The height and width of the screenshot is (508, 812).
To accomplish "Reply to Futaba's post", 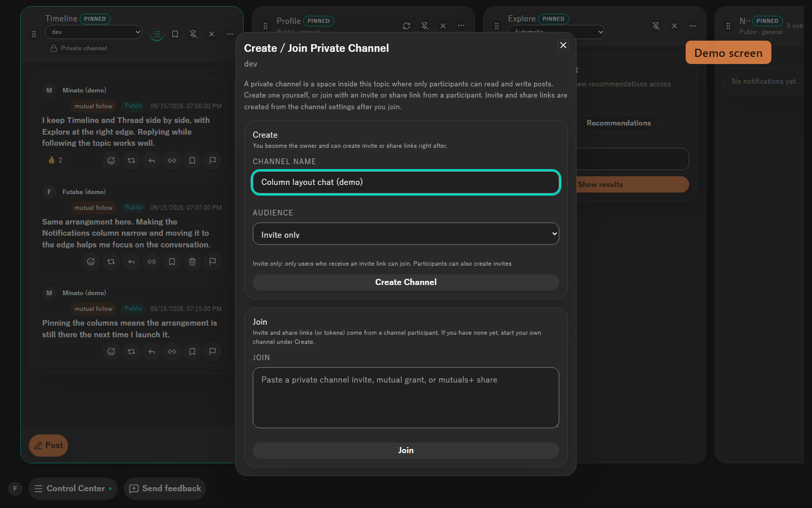I will click(x=131, y=262).
